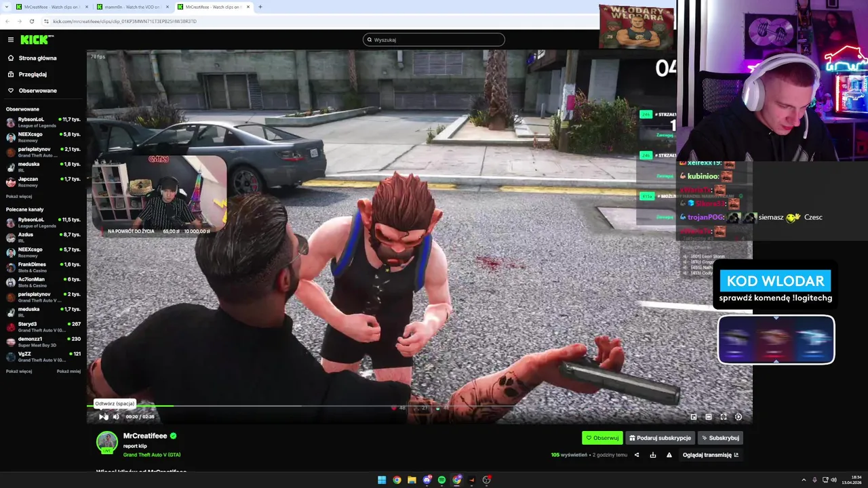Open MrCreatifeee channel avatar
This screenshot has height=488, width=868.
(x=106, y=442)
